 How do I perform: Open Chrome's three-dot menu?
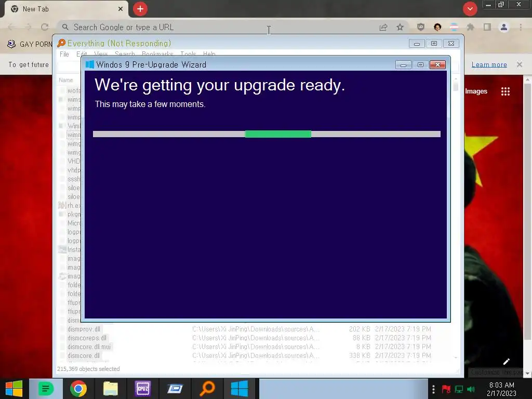521,27
